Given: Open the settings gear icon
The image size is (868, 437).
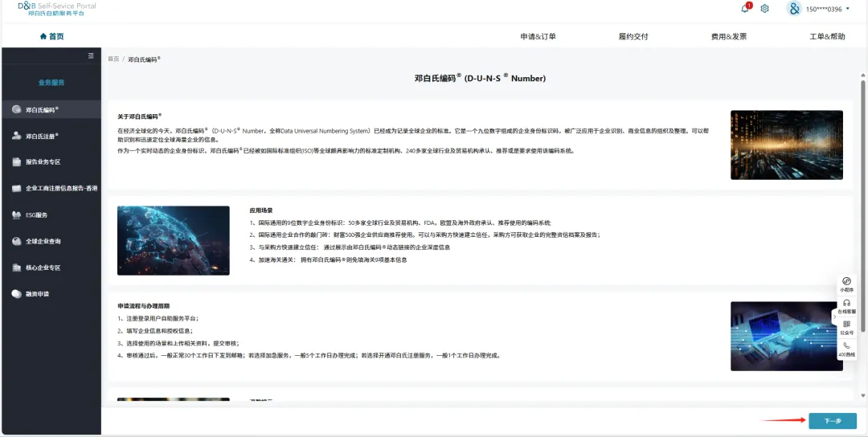Looking at the screenshot, I should 764,8.
